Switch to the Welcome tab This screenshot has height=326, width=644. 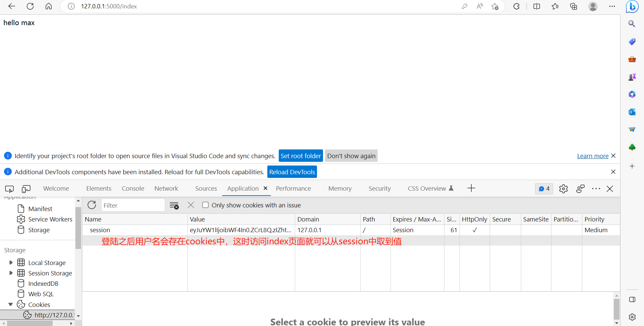coord(56,189)
